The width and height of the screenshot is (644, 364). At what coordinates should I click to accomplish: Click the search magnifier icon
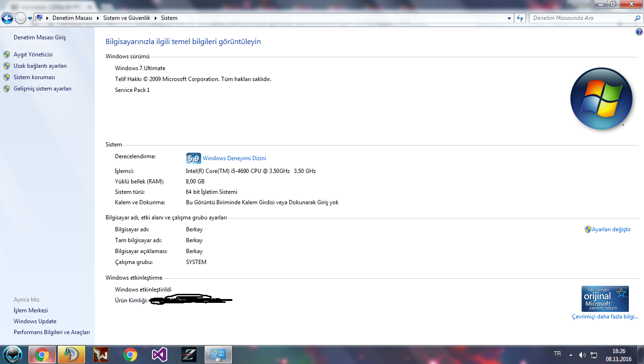(637, 18)
